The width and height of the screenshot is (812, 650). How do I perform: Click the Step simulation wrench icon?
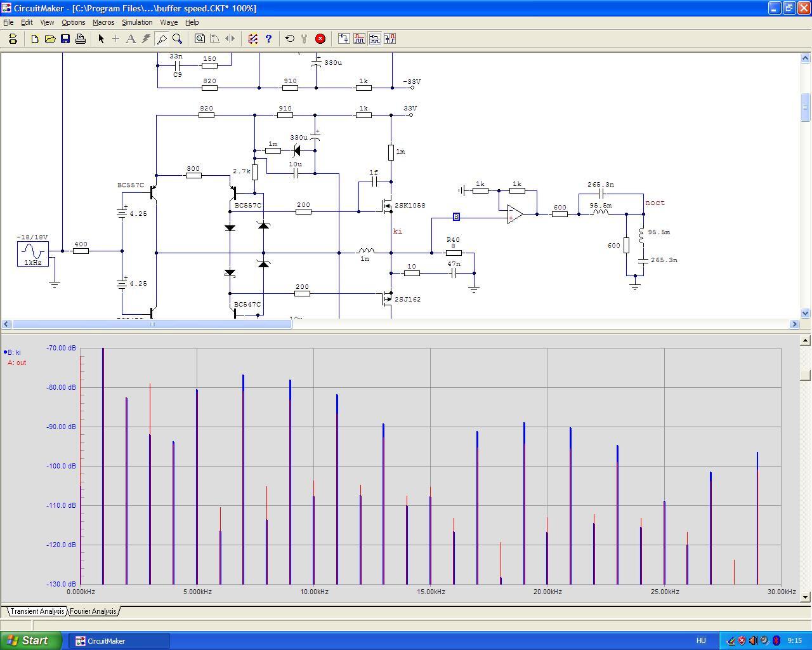pyautogui.click(x=305, y=39)
